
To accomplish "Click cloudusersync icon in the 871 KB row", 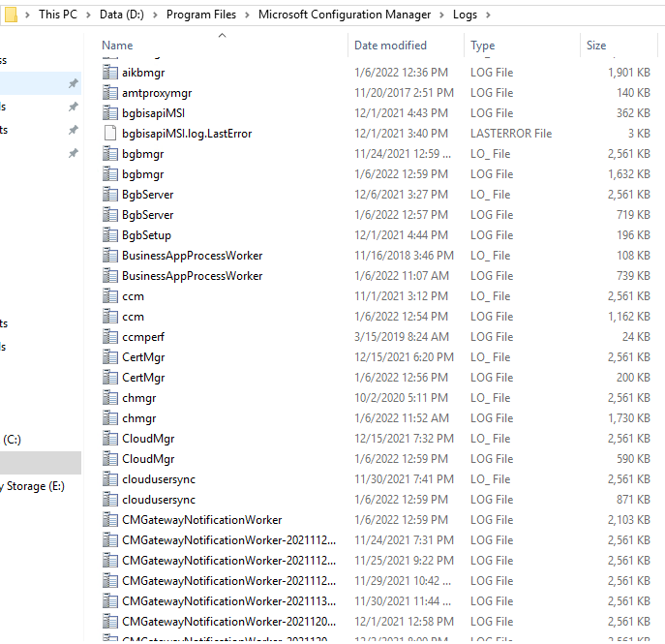I will click(x=110, y=500).
